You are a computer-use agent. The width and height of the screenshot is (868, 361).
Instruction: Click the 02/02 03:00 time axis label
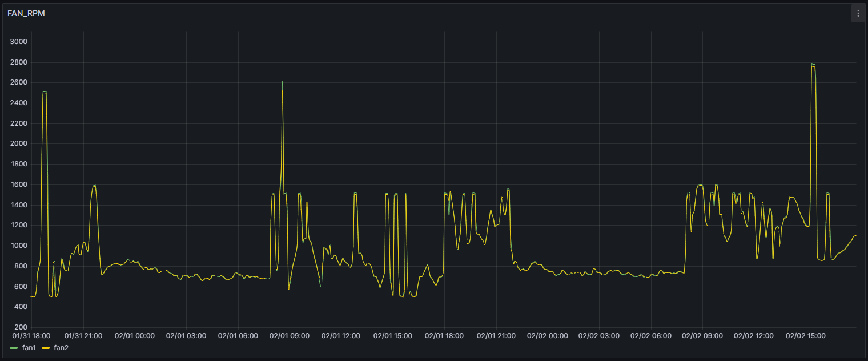[x=599, y=336]
